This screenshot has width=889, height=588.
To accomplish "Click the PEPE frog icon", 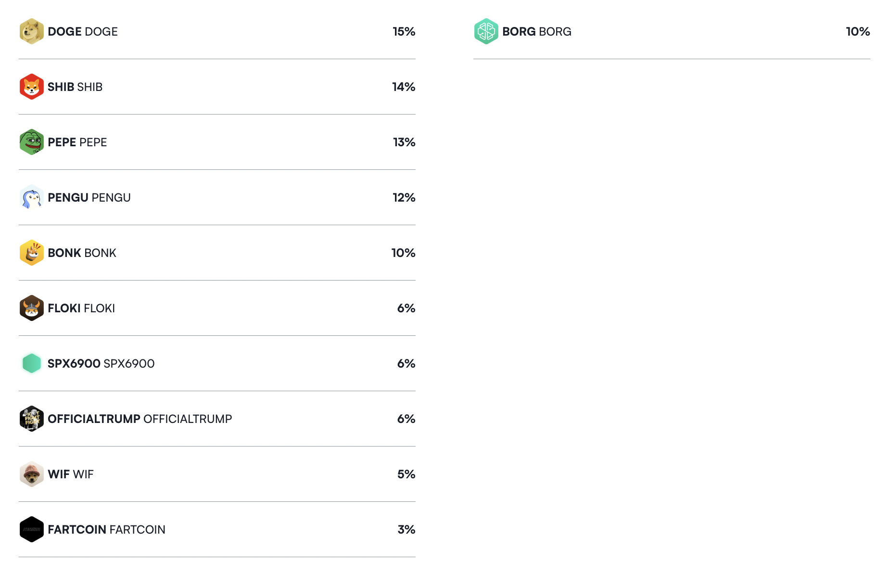I will [x=31, y=142].
